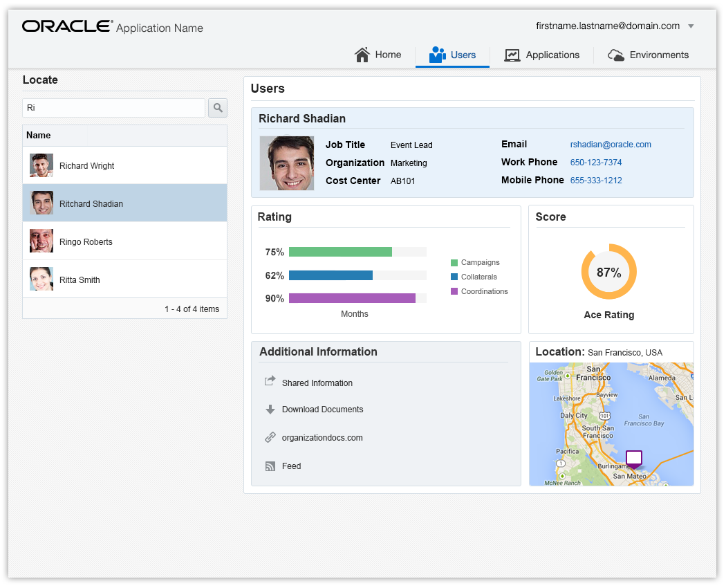
Task: Click the Home house icon
Action: pos(362,55)
